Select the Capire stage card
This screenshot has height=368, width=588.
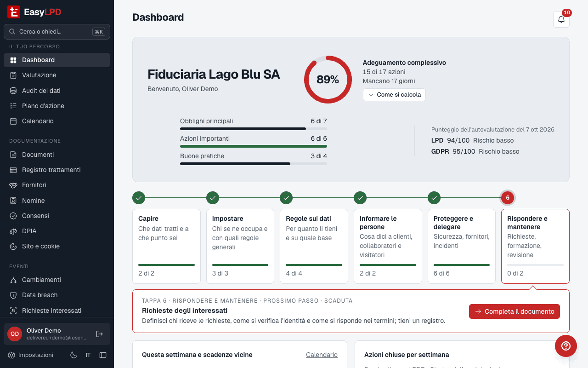166,247
